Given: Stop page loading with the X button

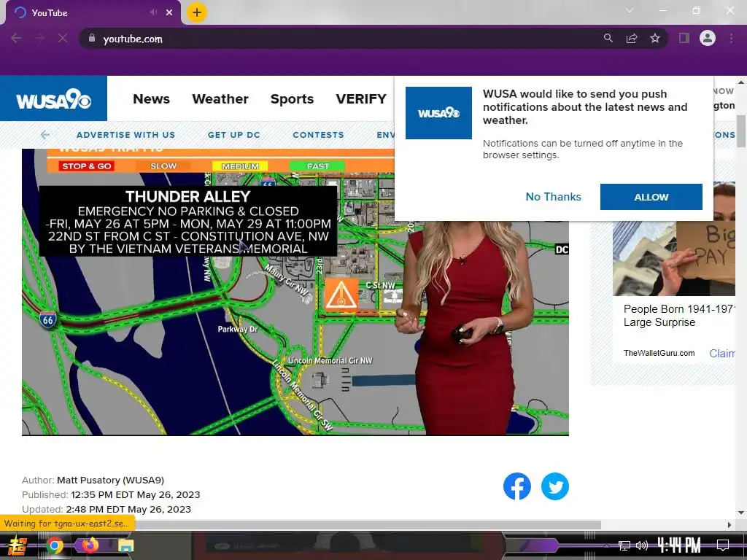Looking at the screenshot, I should (x=63, y=38).
